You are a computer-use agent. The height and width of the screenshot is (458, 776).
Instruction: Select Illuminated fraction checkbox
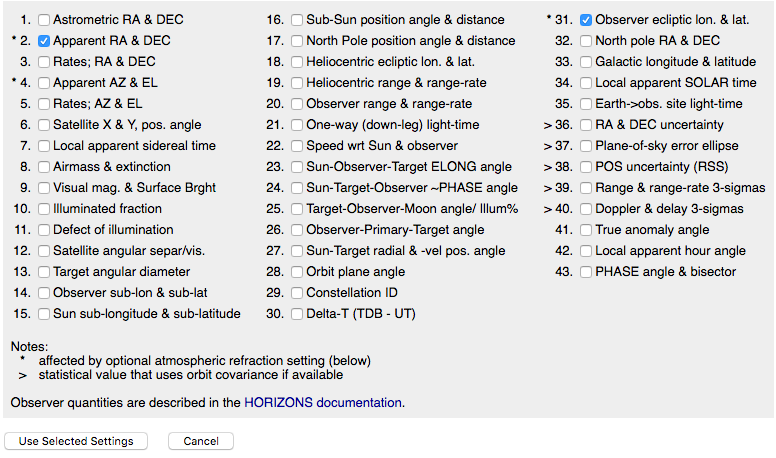(x=44, y=209)
